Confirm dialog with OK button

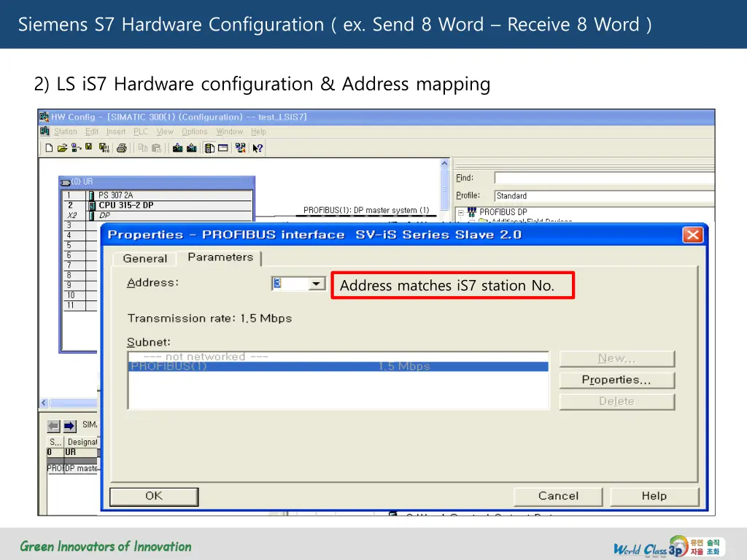[154, 496]
